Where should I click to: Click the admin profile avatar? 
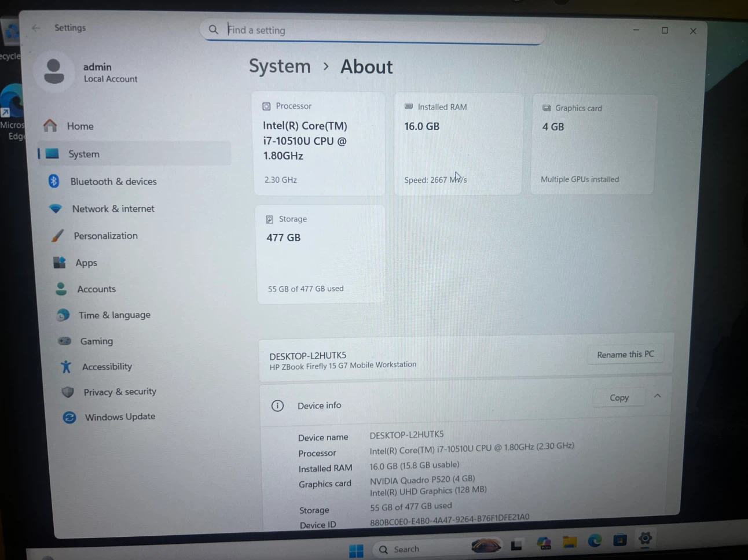click(x=54, y=72)
